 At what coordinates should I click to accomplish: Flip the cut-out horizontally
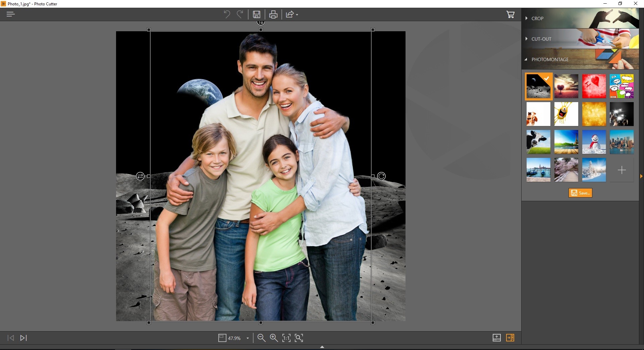click(x=140, y=176)
